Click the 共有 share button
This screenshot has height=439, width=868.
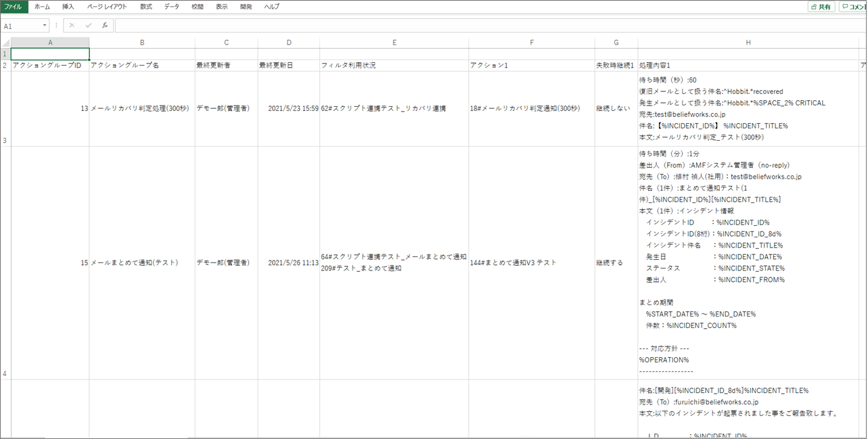pos(821,6)
